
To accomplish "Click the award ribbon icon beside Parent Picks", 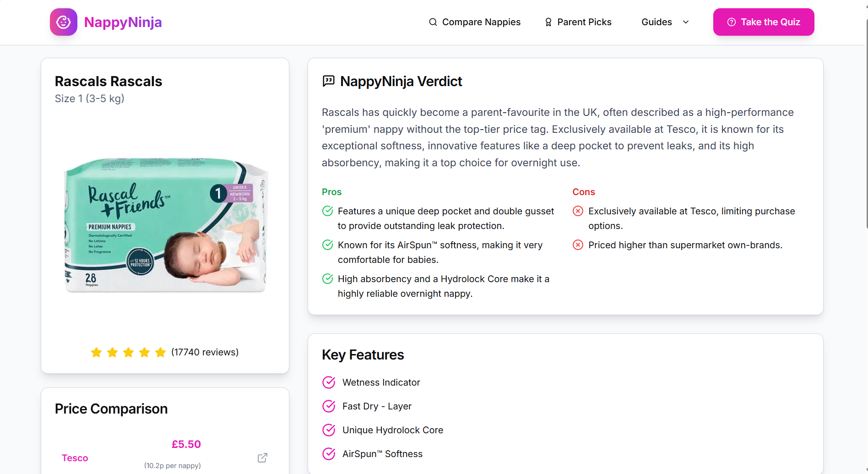I will pos(548,22).
